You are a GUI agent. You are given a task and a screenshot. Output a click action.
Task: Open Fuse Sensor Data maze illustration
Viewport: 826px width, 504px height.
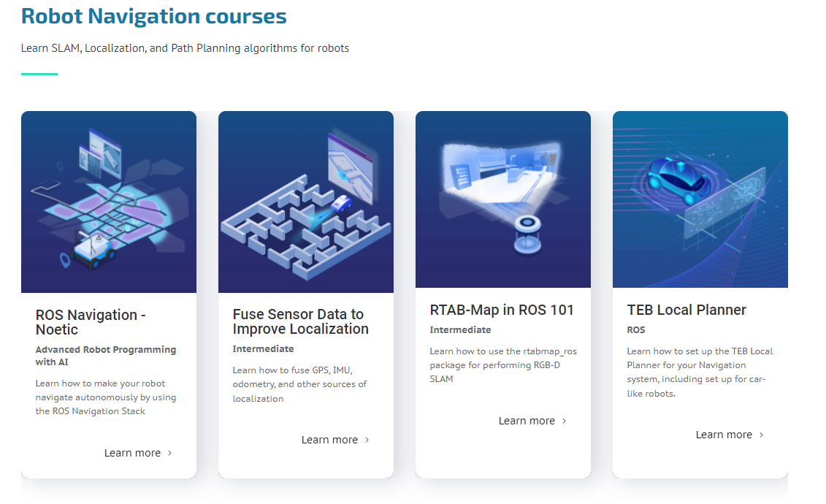pyautogui.click(x=305, y=202)
